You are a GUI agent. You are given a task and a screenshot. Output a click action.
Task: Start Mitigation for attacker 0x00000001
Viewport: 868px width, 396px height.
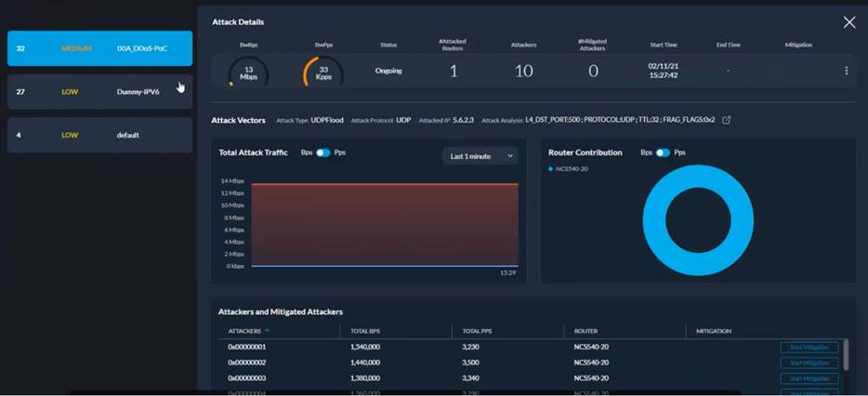point(809,348)
